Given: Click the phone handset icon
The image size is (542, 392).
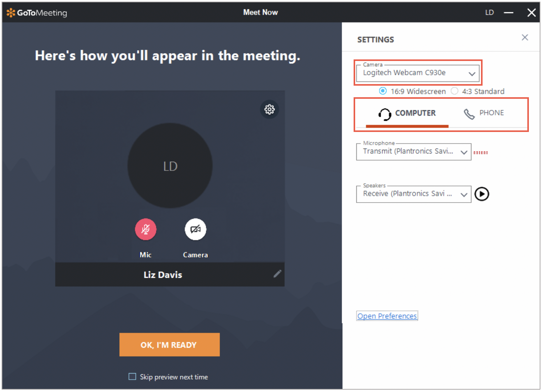Looking at the screenshot, I should [x=468, y=113].
